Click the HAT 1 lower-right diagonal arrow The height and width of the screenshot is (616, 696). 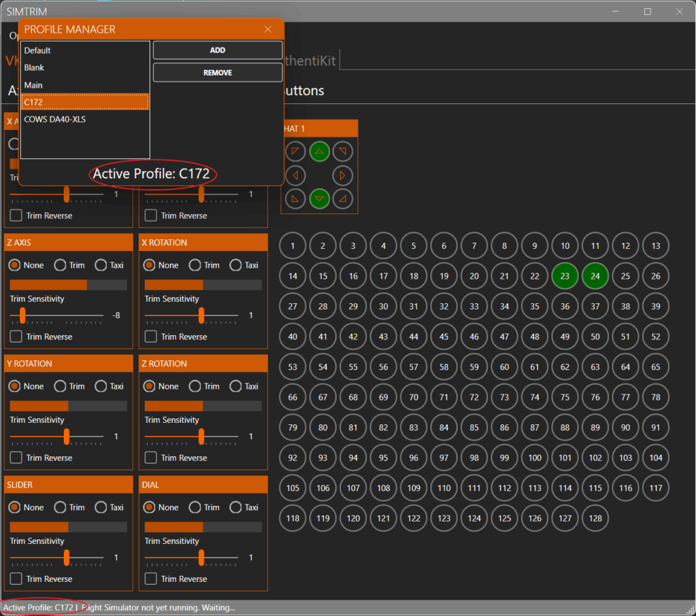(343, 199)
